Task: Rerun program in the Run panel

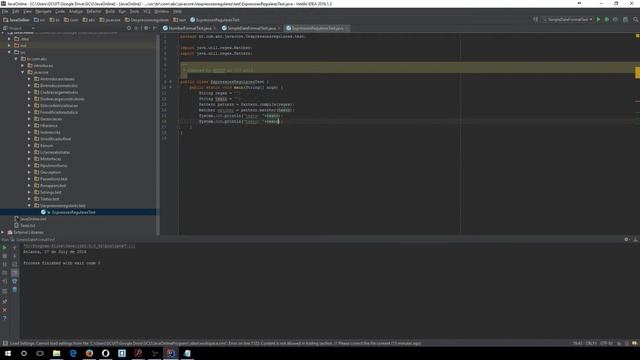Action: [4, 248]
